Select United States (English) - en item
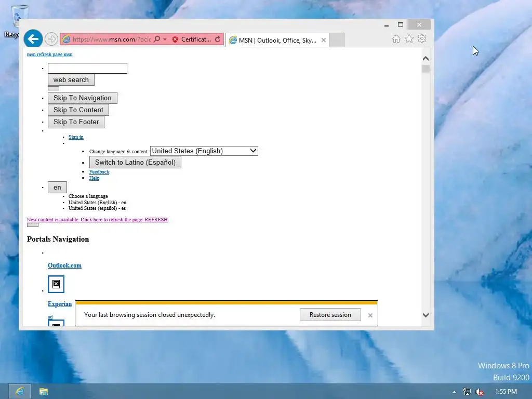Image resolution: width=532 pixels, height=399 pixels. coord(97,203)
